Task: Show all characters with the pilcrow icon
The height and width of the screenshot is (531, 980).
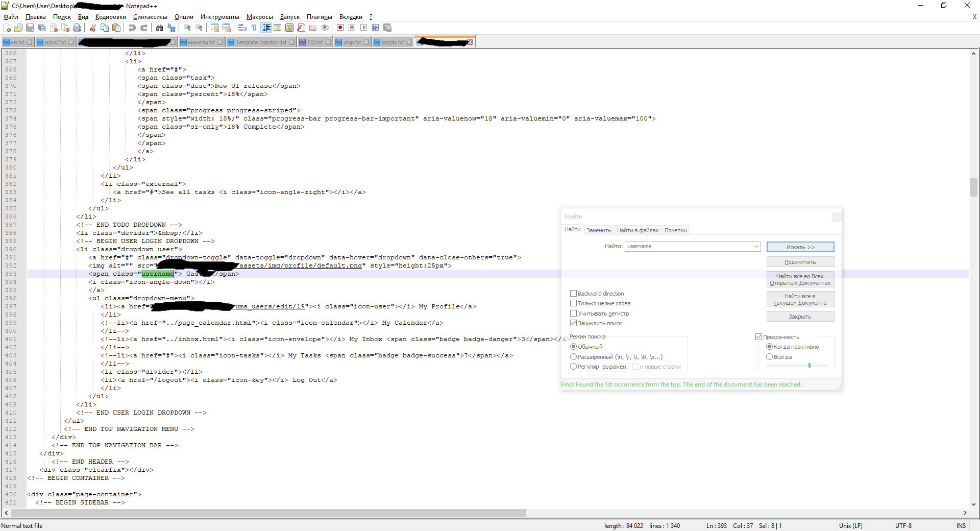Action: click(254, 28)
